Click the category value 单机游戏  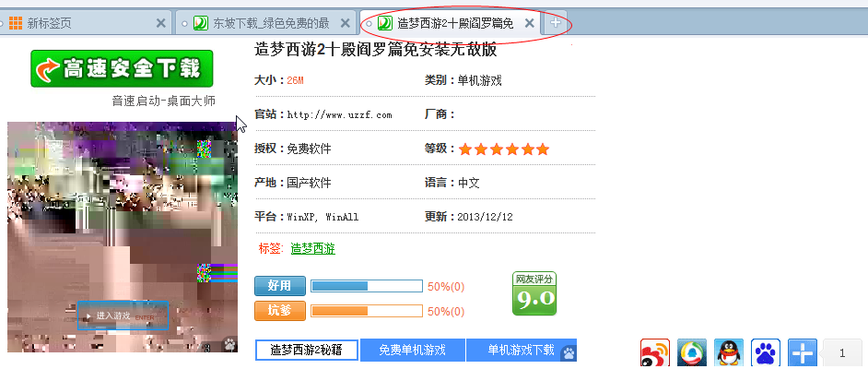pyautogui.click(x=479, y=81)
